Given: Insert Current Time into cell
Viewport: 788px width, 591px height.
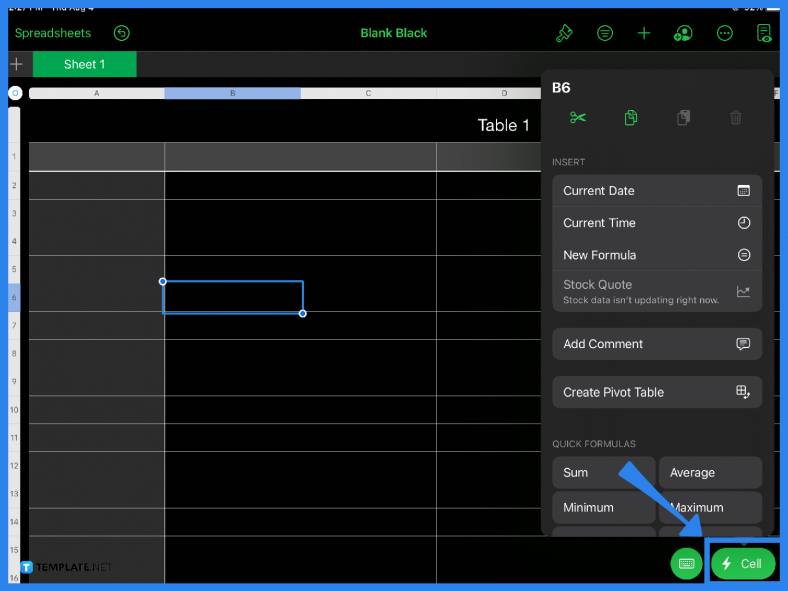Looking at the screenshot, I should pyautogui.click(x=656, y=223).
